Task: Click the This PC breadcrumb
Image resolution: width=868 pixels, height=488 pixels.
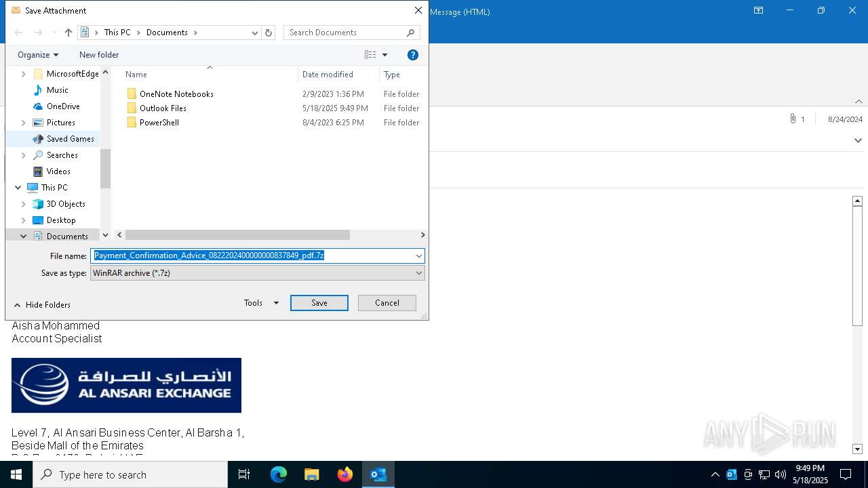Action: pos(117,33)
